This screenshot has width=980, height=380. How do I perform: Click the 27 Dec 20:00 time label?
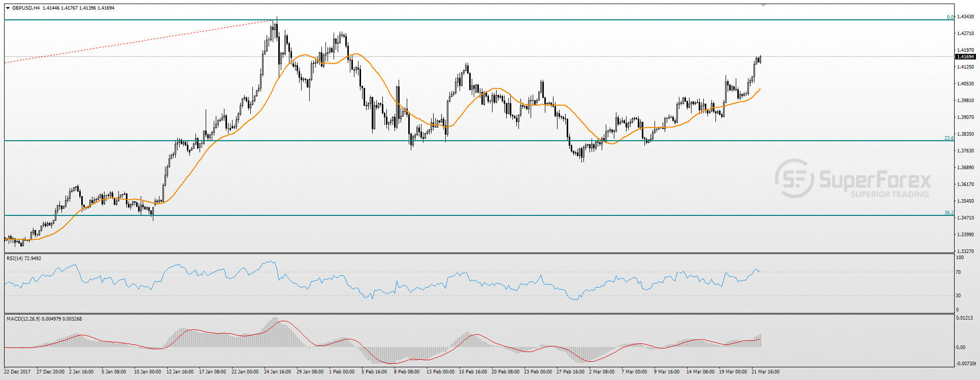(x=51, y=372)
